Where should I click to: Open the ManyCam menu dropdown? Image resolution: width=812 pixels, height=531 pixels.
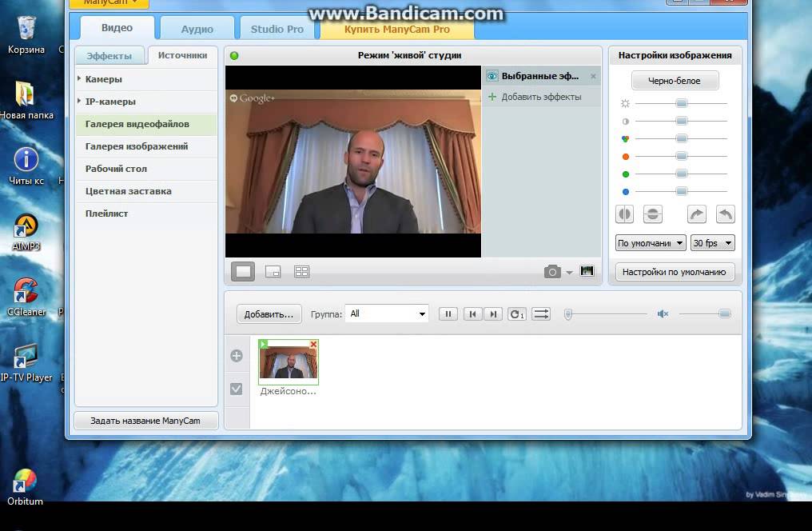click(109, 4)
